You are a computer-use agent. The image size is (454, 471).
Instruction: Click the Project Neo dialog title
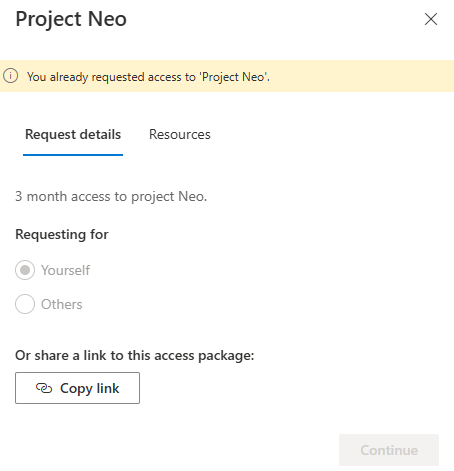(x=71, y=19)
